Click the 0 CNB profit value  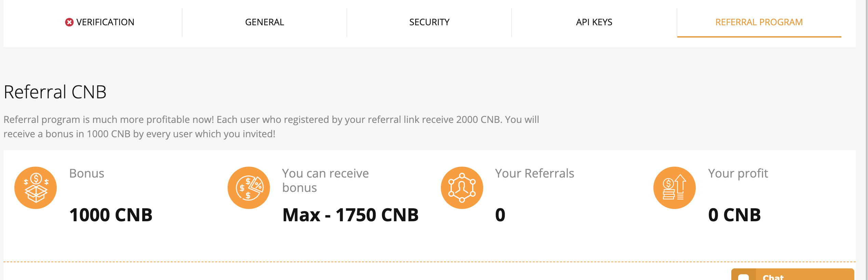(734, 215)
